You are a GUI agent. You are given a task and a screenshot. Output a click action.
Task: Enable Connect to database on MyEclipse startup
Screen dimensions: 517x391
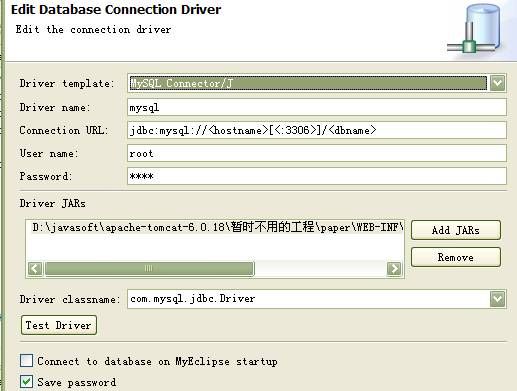point(26,361)
